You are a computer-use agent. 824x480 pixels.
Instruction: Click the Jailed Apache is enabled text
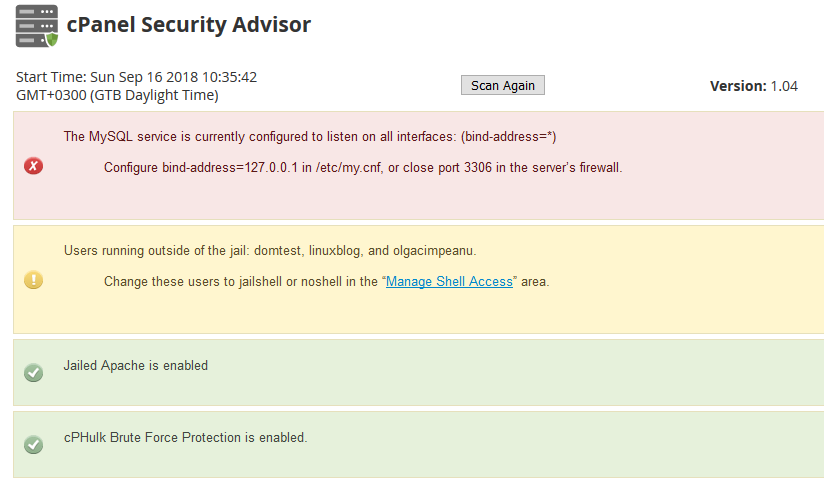pyautogui.click(x=136, y=365)
